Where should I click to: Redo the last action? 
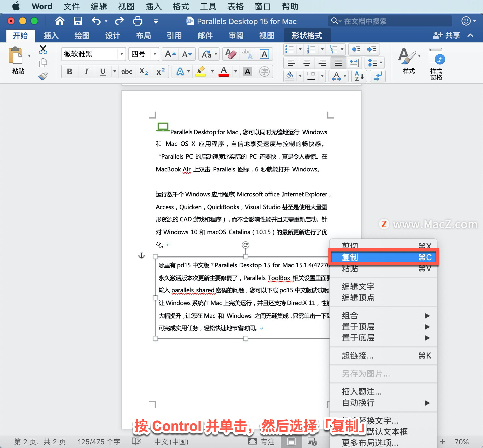pos(119,21)
